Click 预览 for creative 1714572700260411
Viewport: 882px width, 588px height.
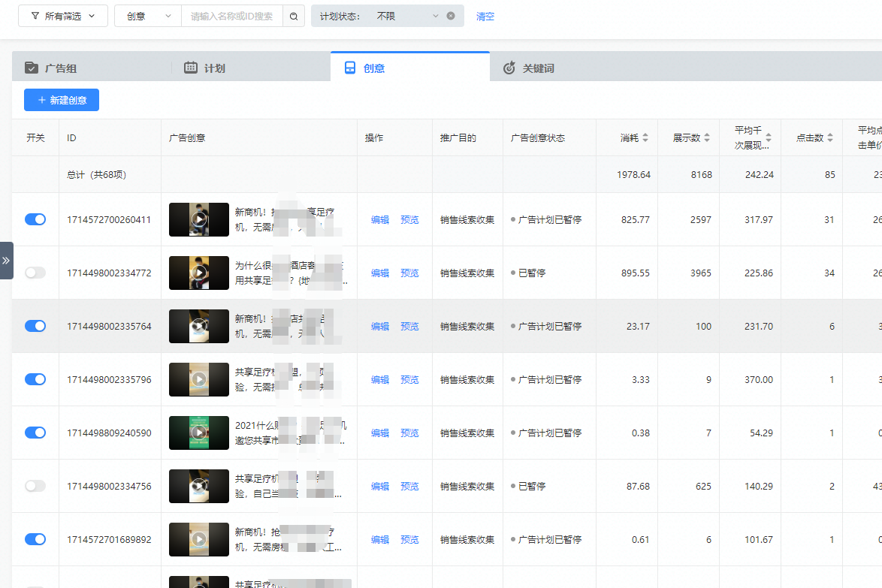pyautogui.click(x=409, y=220)
